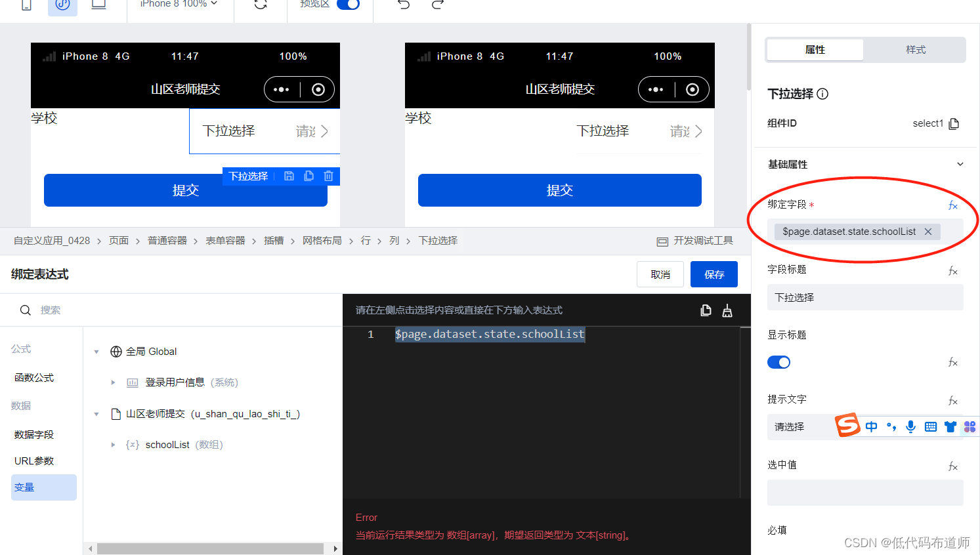Expand the 登录用户信息 tree node

(113, 382)
